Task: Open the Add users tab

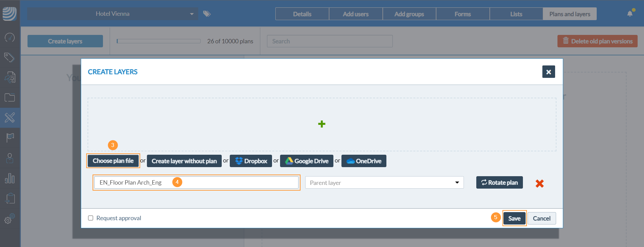Action: pyautogui.click(x=356, y=14)
